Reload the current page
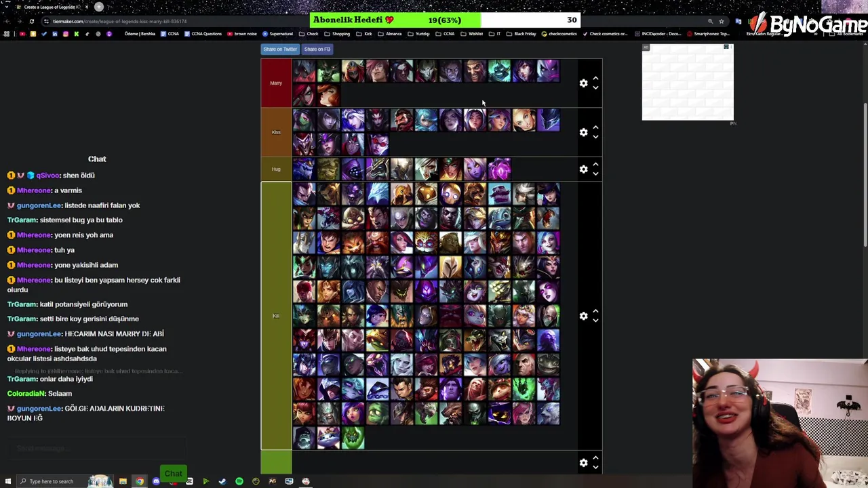868x488 pixels. 31,21
